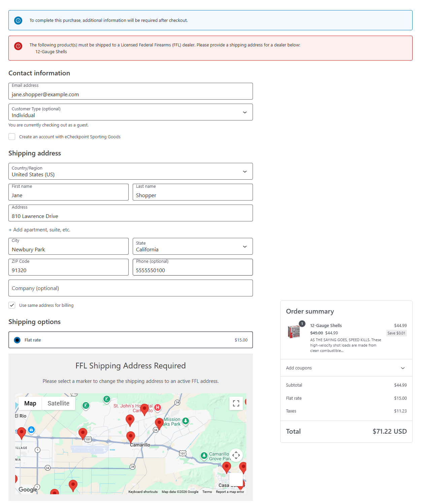Toggle fullscreen view on the map

[x=236, y=403]
